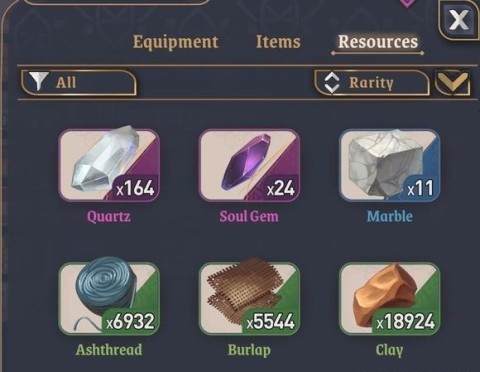Click the up-down sort arrows icon
The image size is (480, 372).
click(x=332, y=82)
